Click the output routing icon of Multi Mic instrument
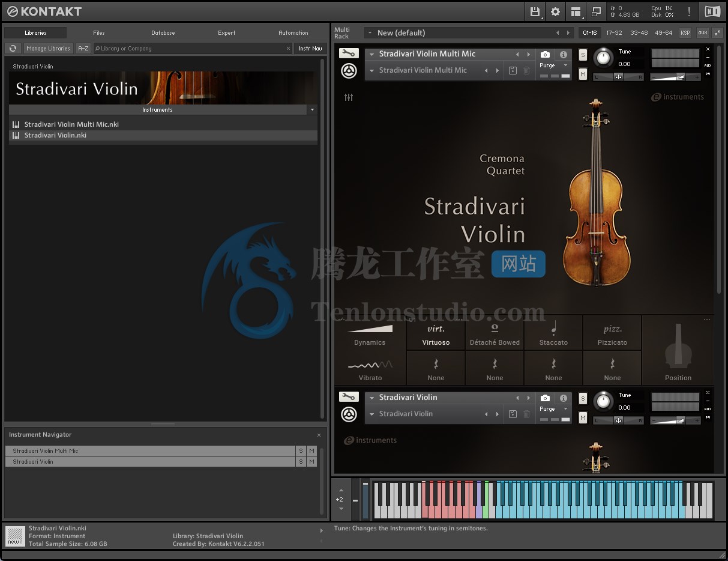728x561 pixels. (349, 70)
